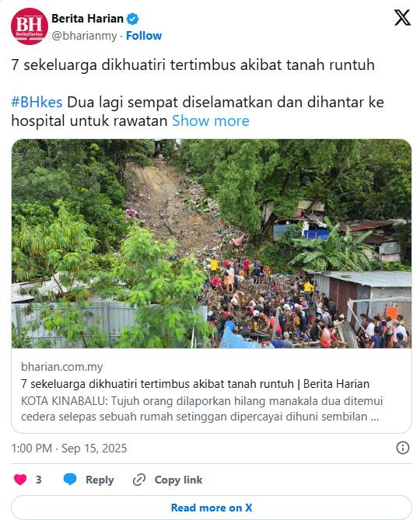Click the blue verified badge
Image resolution: width=420 pixels, height=520 pixels.
[x=133, y=19]
